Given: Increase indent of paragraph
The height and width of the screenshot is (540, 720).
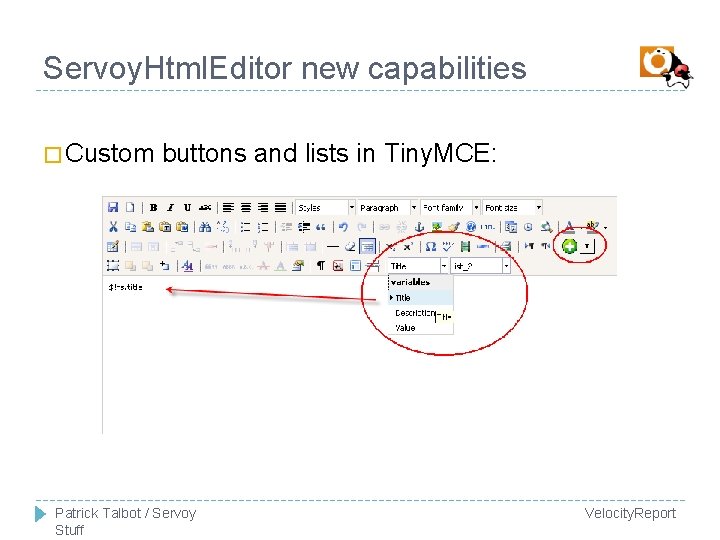Looking at the screenshot, I should coord(304,227).
